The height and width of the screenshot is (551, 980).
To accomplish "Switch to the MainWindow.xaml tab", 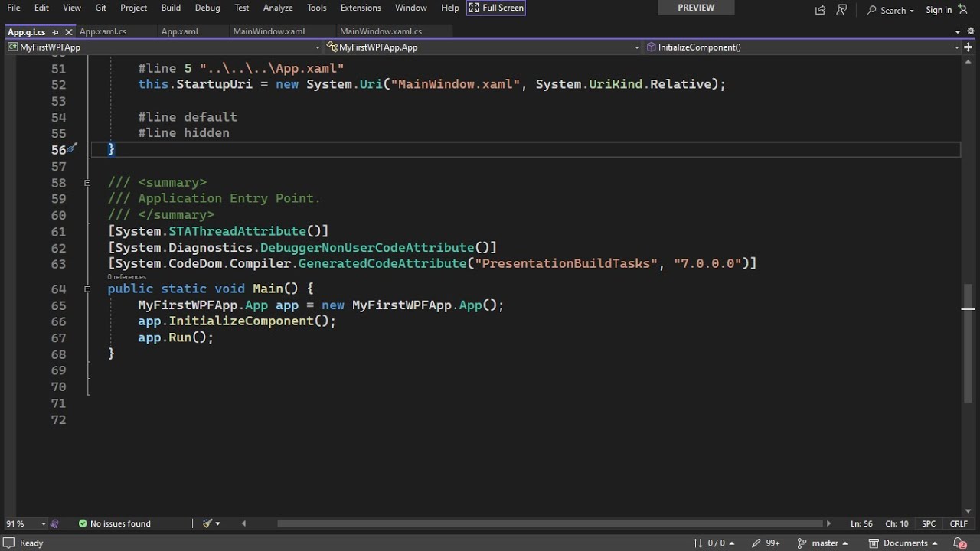I will pyautogui.click(x=269, y=31).
